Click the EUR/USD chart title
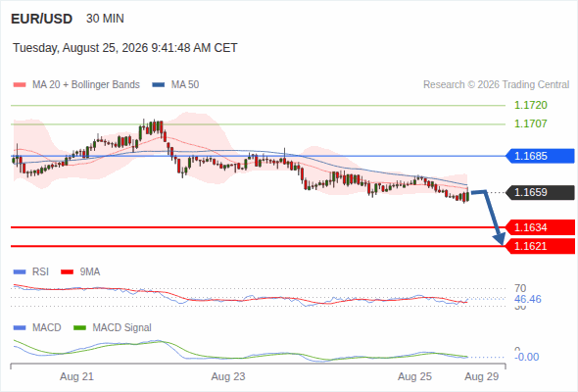578x392 pixels. point(42,19)
